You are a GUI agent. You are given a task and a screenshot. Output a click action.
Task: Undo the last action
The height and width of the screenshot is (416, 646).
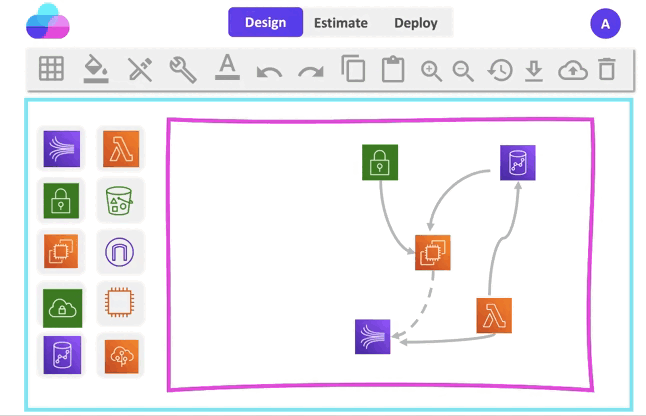click(x=269, y=72)
